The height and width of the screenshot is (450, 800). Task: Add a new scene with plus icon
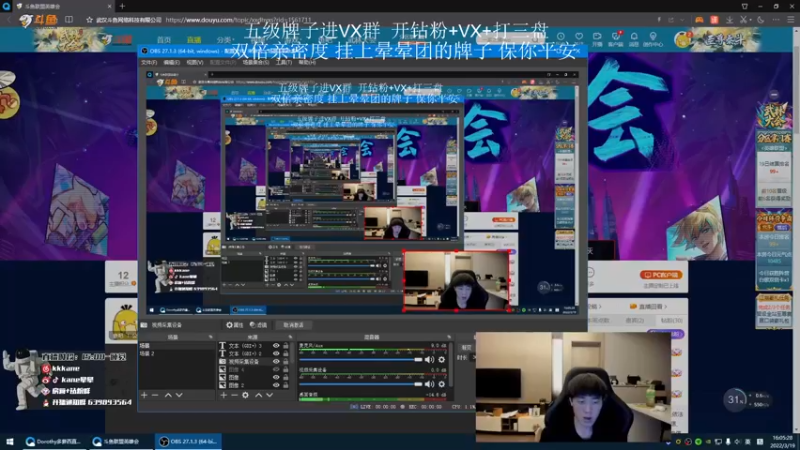(144, 395)
